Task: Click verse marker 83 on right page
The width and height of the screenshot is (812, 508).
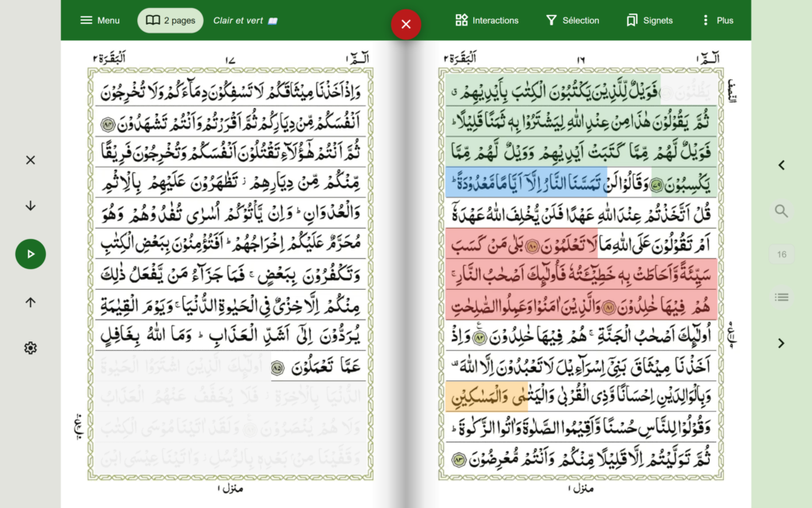Action: [459, 460]
